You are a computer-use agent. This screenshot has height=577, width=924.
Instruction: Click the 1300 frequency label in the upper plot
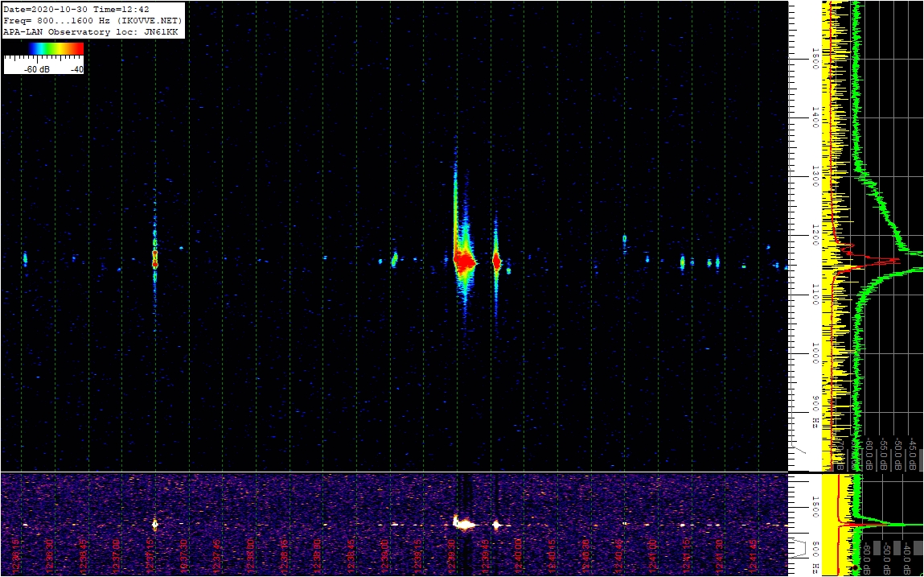click(815, 177)
